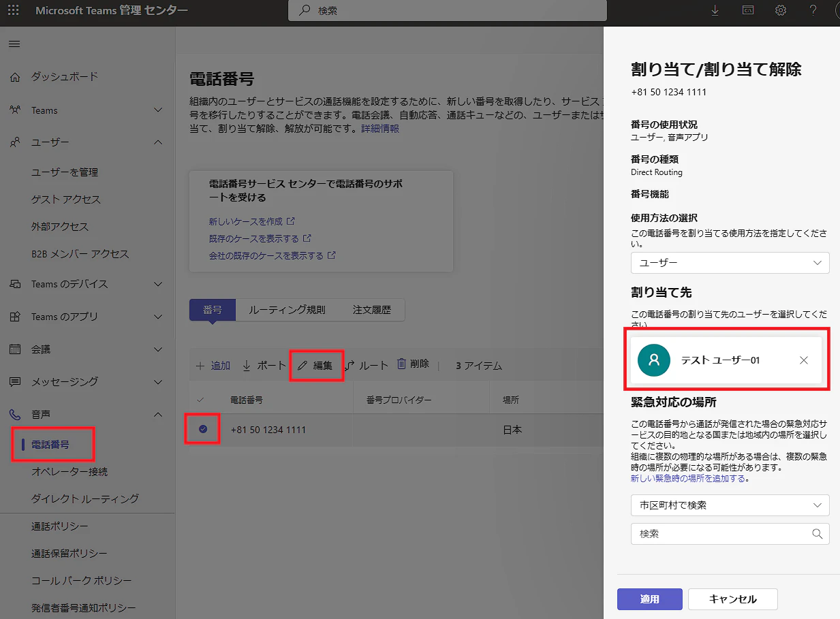Viewport: 840px width, 619px height.
Task: Click magnifier icon in top search bar
Action: point(305,11)
